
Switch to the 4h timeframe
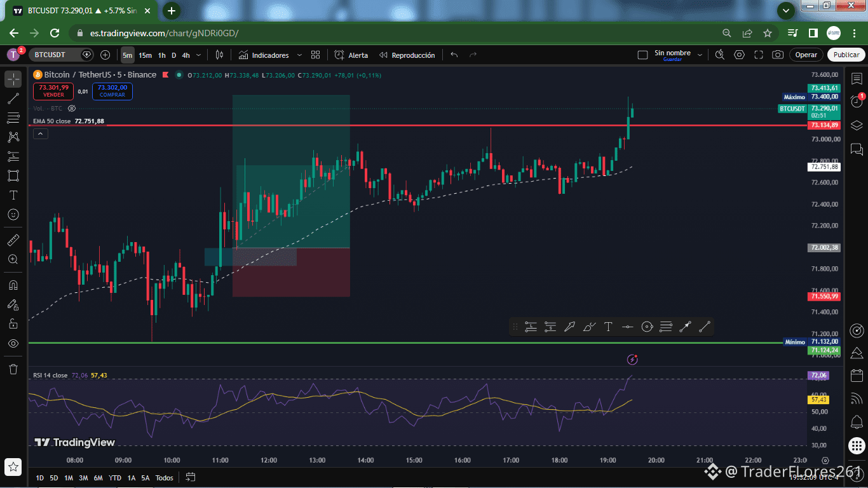click(186, 55)
